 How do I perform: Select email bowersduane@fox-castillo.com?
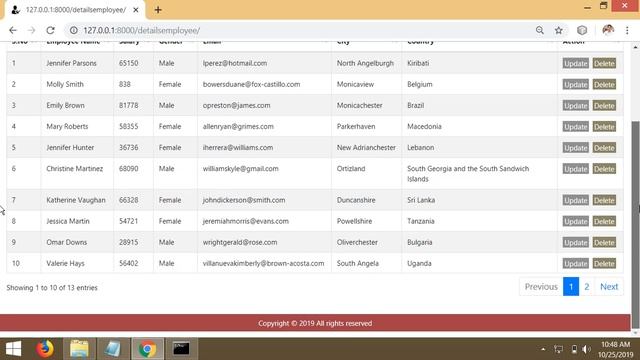251,84
